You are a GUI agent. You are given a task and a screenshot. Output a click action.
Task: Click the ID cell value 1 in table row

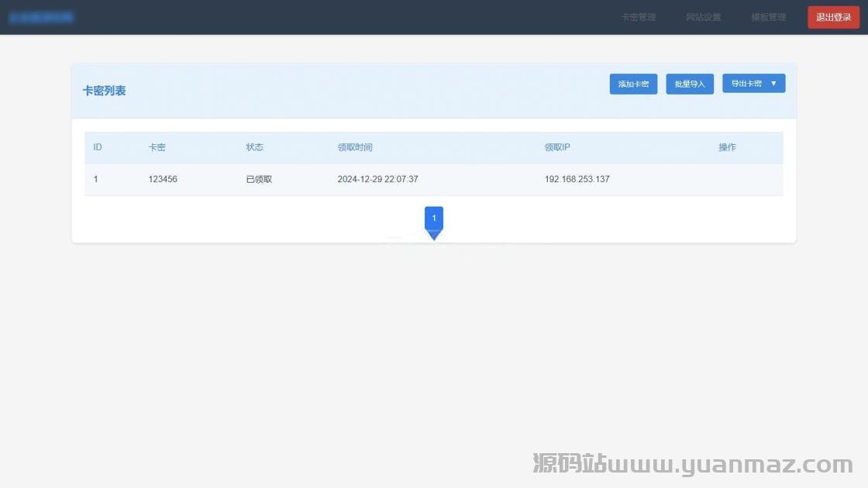(x=96, y=179)
